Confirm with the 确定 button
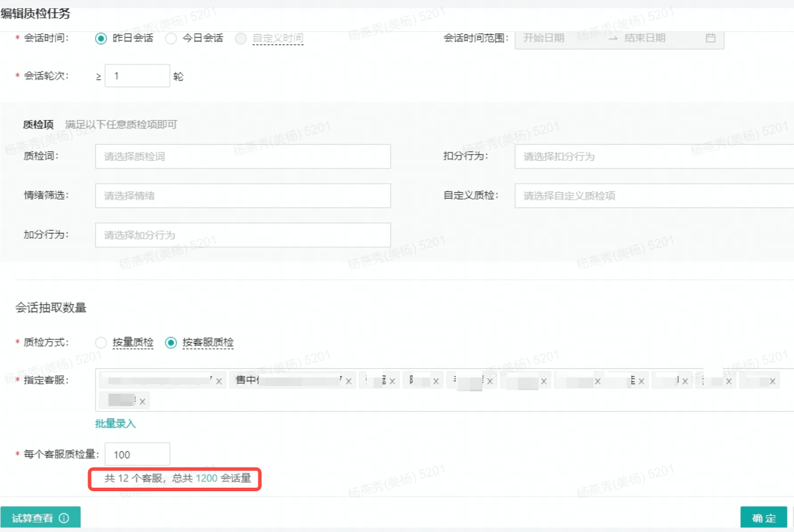This screenshot has height=532, width=794. tap(764, 518)
